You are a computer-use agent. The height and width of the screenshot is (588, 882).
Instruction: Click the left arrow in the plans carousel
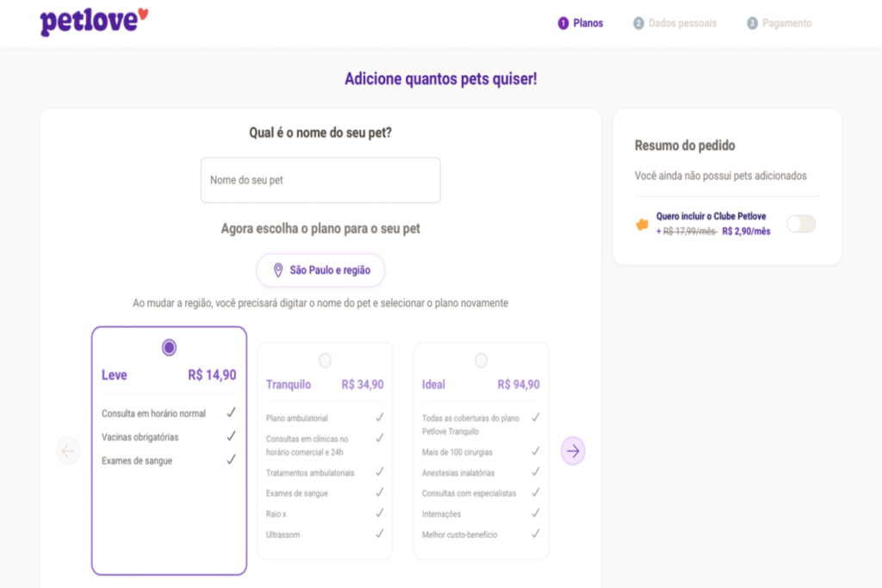coord(68,450)
